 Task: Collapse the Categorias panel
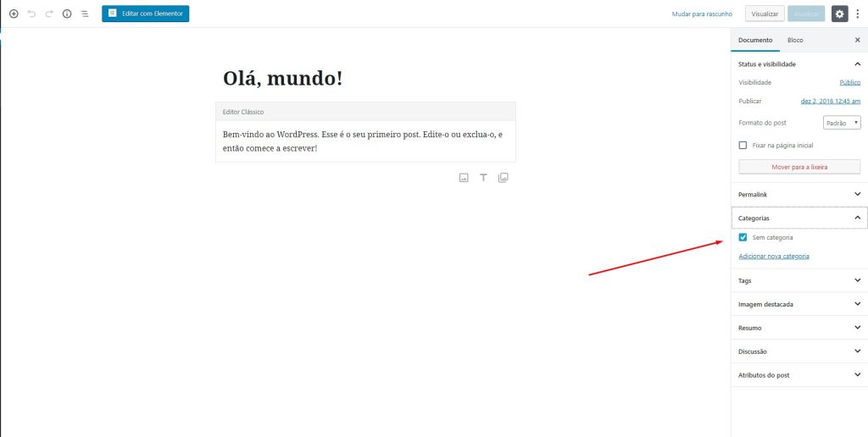pyautogui.click(x=799, y=218)
